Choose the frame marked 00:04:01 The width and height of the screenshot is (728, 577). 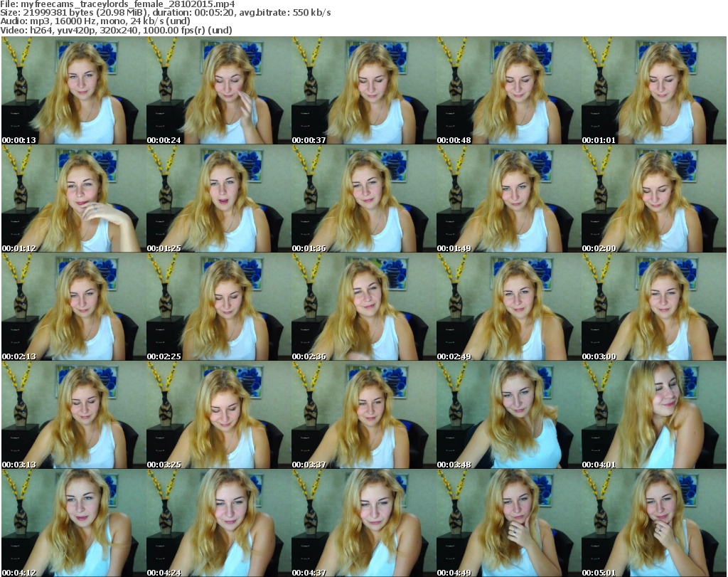(654, 415)
